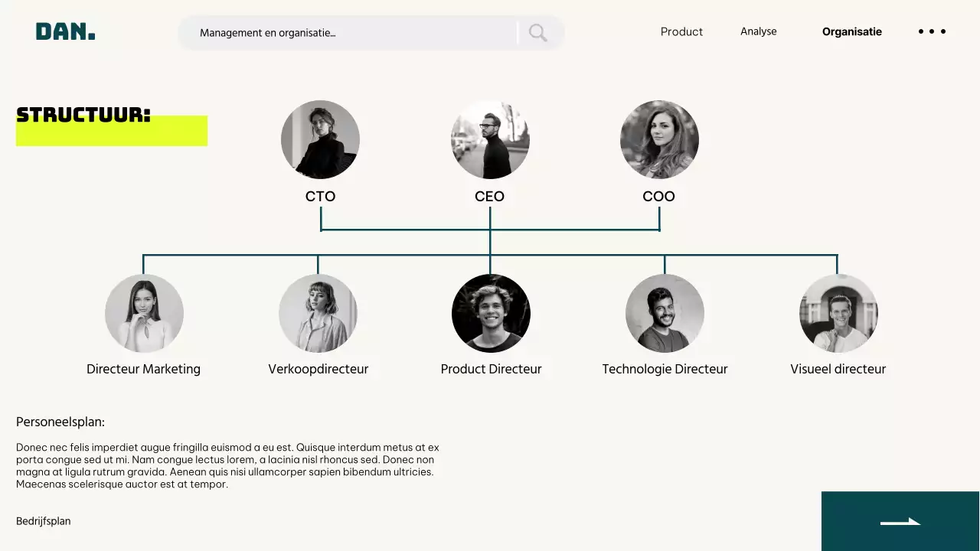980x551 pixels.
Task: Click the Technologie Directeur label
Action: pos(665,369)
